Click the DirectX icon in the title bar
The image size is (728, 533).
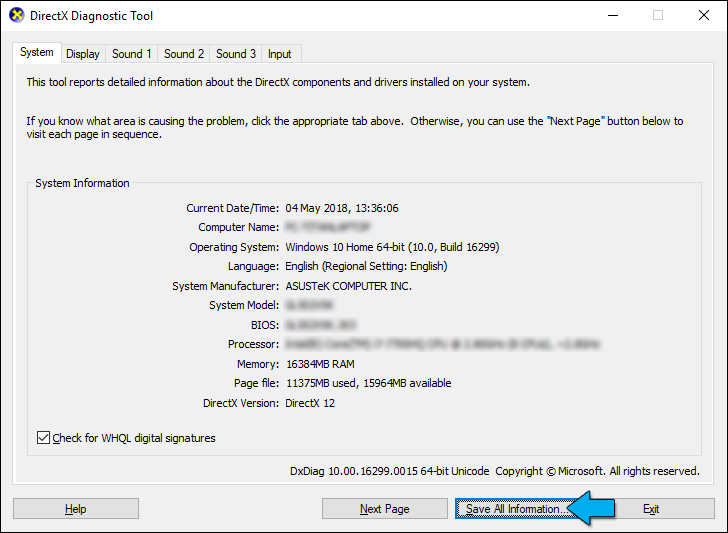16,16
